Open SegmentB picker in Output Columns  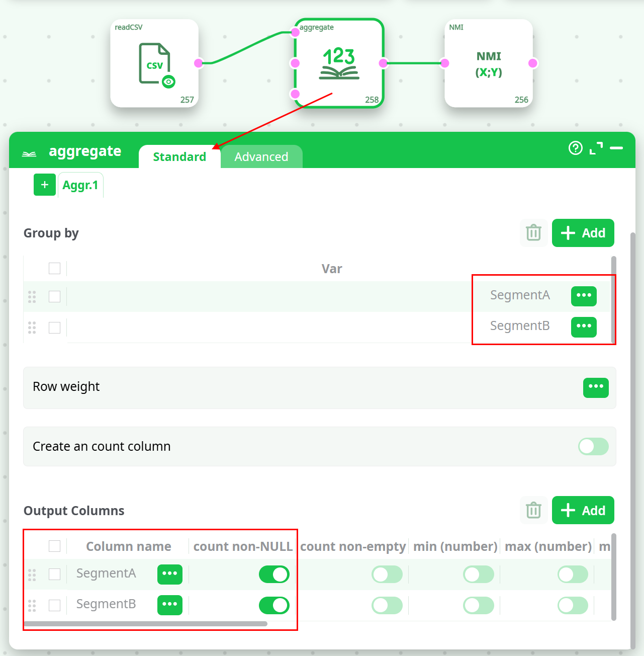(x=170, y=605)
